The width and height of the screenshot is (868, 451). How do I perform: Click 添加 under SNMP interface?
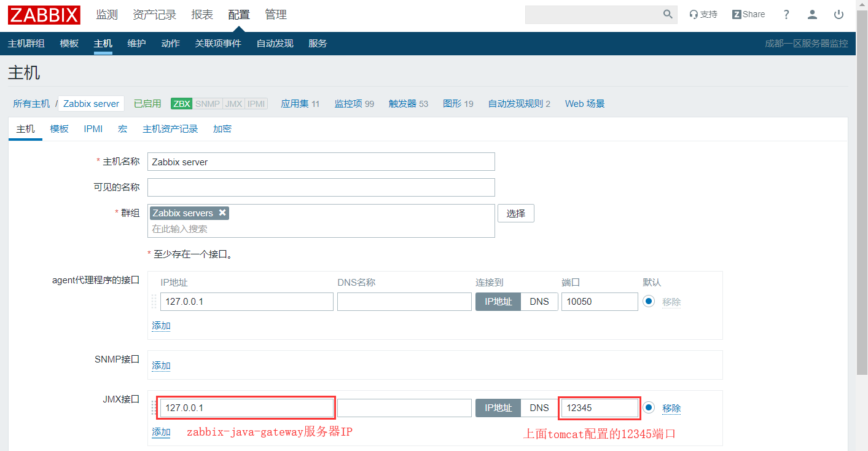pyautogui.click(x=161, y=366)
